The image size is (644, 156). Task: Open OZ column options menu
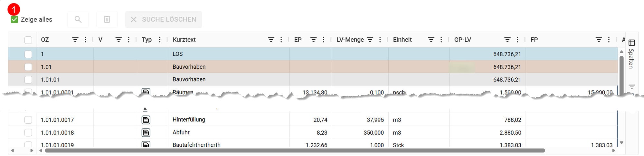[x=85, y=40]
